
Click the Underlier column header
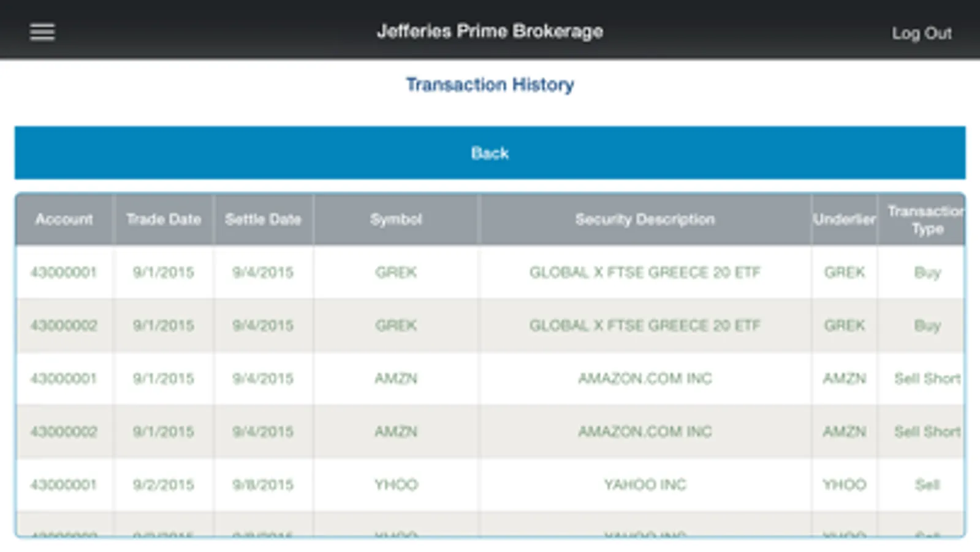[x=844, y=220]
